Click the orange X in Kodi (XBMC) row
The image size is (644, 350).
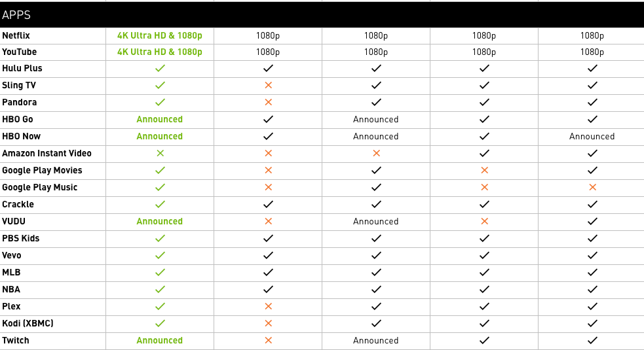pos(268,323)
